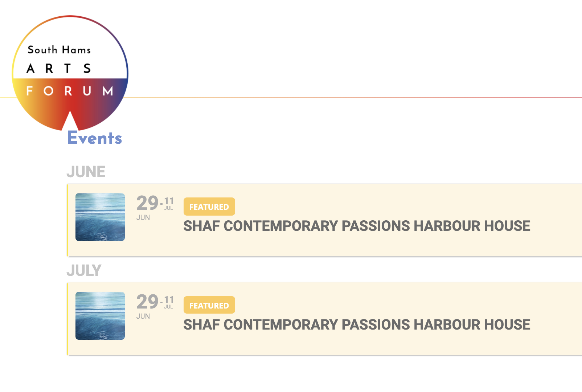Open June SHAF Contemporary Passions Harbour House title

[357, 226]
